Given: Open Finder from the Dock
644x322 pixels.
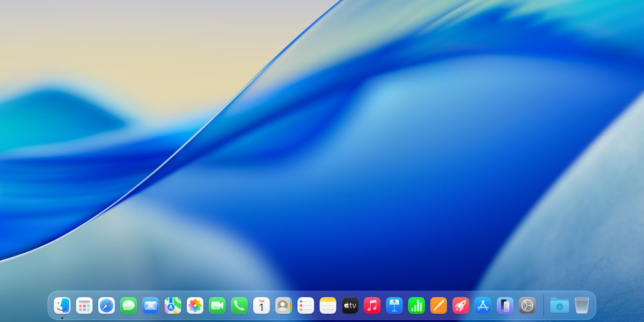Looking at the screenshot, I should [62, 305].
